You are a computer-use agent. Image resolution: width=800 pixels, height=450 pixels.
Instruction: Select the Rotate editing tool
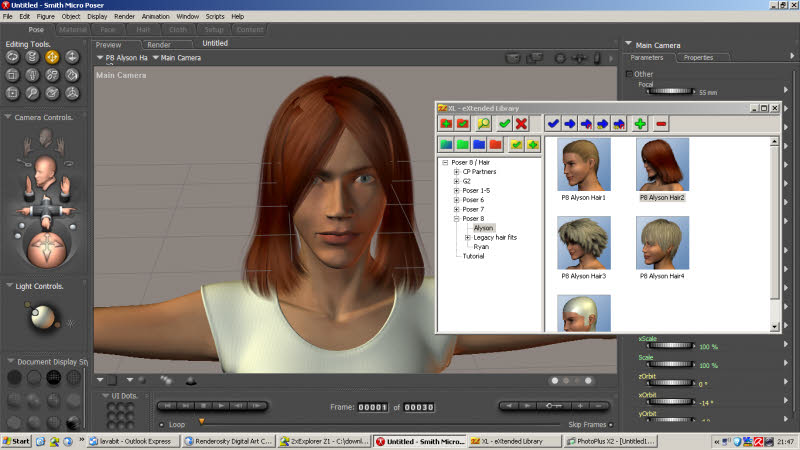pos(12,57)
